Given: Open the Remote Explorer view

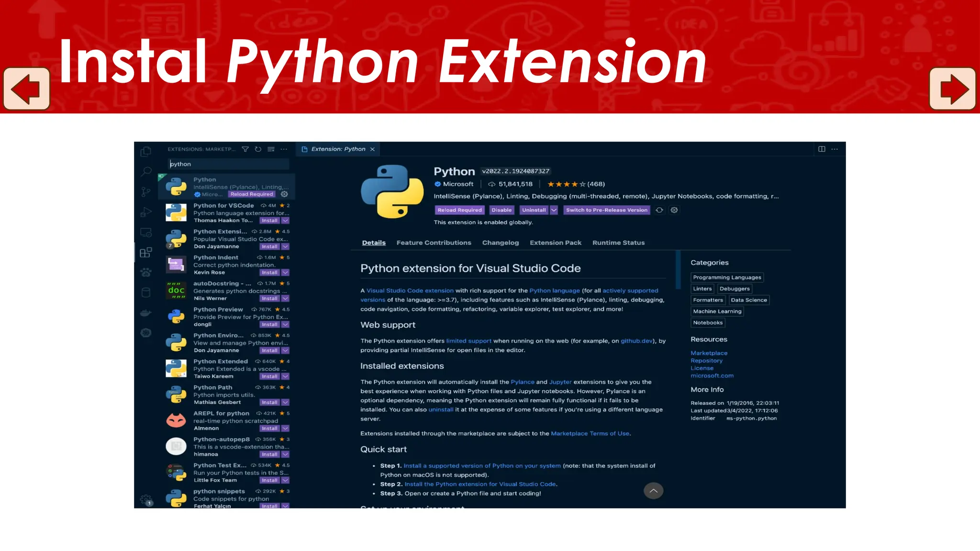Looking at the screenshot, I should 146,232.
